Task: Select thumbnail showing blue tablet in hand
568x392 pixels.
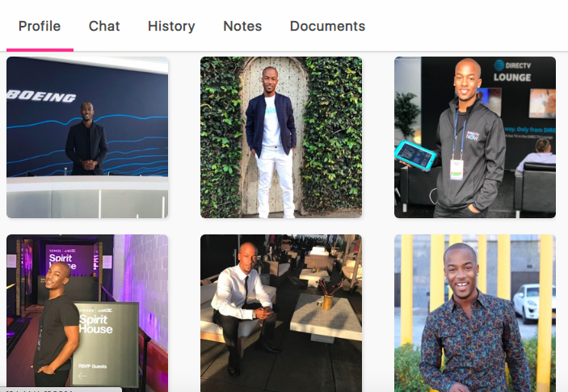Action: pos(475,137)
